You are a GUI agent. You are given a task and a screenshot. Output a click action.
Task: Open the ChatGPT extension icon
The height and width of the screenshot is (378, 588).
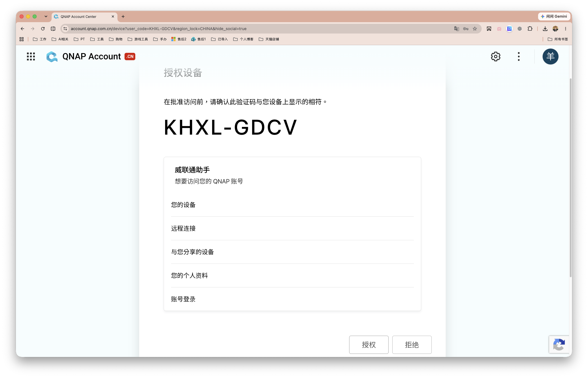(520, 29)
